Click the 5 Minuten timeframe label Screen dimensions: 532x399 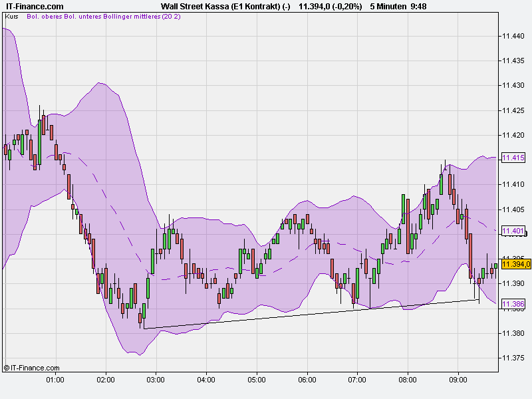(x=388, y=5)
